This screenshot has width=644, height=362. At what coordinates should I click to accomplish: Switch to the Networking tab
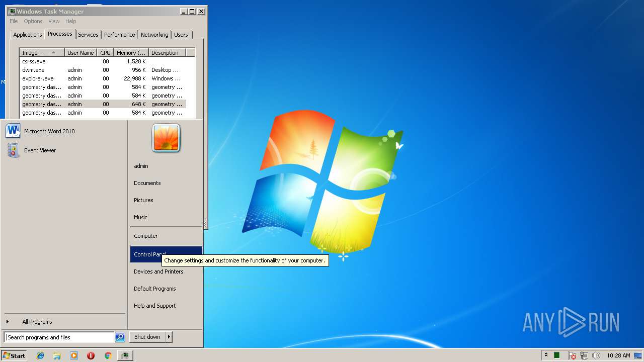[154, 35]
